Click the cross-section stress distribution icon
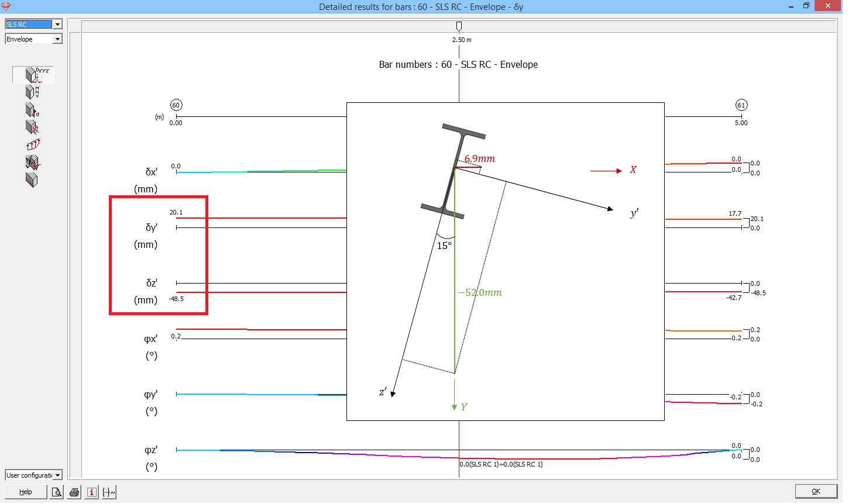 tap(31, 127)
